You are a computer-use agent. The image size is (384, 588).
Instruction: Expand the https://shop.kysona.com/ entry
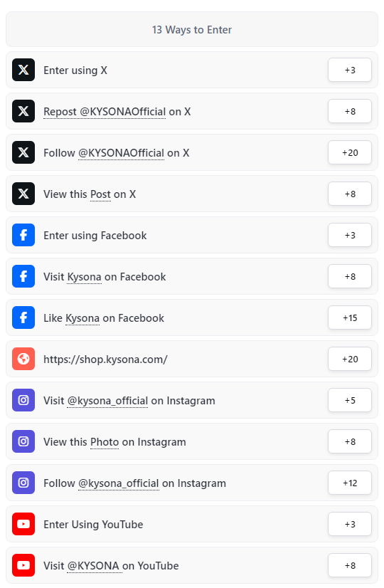[192, 359]
